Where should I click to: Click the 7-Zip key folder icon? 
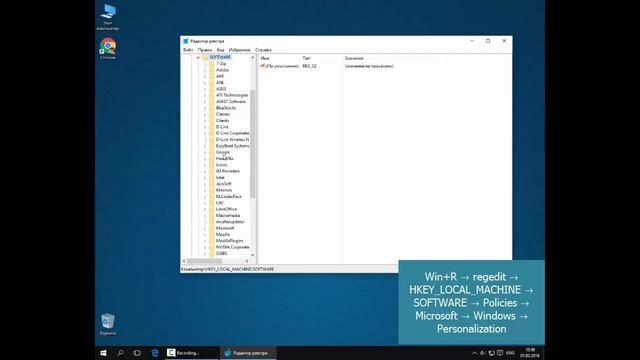point(211,64)
